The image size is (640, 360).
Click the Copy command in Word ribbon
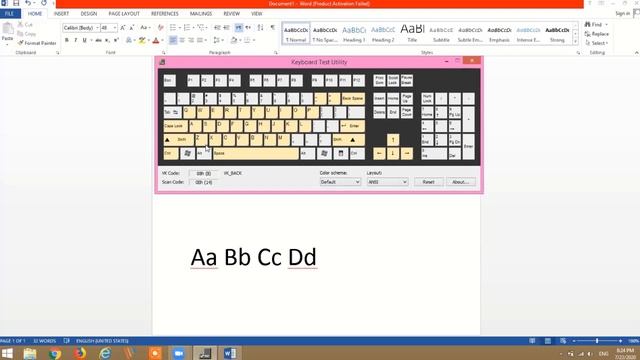pyautogui.click(x=27, y=34)
